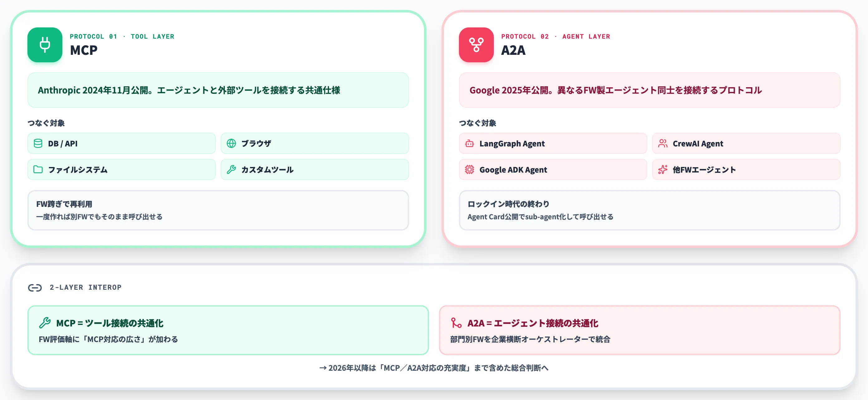Click the Google 2025年公開 description banner
Viewport: 868px width, 400px height.
click(650, 90)
